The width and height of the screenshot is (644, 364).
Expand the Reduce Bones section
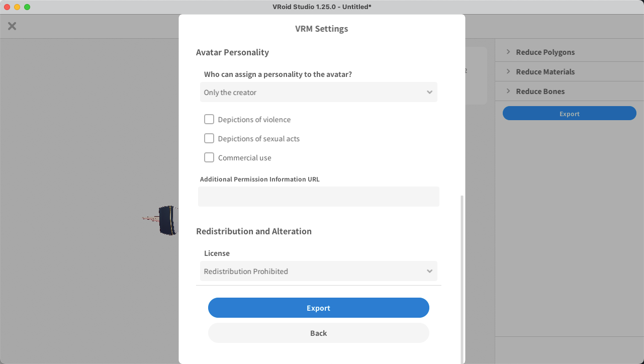(540, 92)
